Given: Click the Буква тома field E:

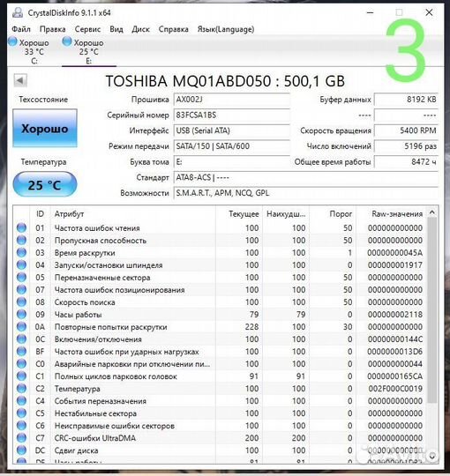Looking at the screenshot, I should coord(231,162).
